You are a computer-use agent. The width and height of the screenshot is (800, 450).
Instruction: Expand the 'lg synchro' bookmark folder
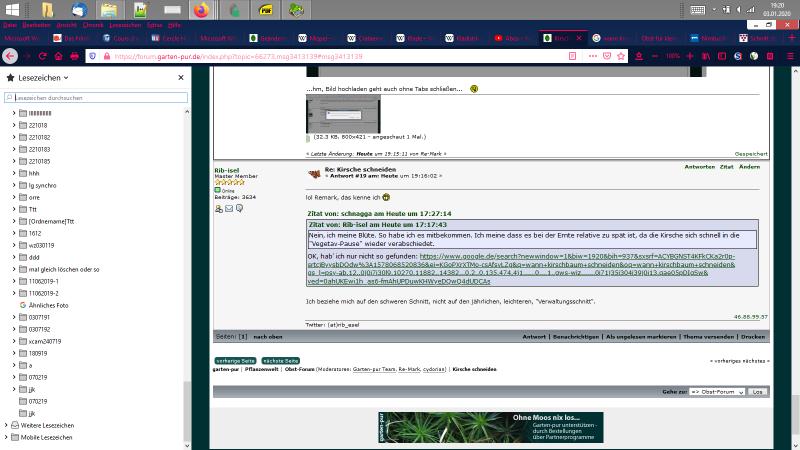(x=14, y=185)
